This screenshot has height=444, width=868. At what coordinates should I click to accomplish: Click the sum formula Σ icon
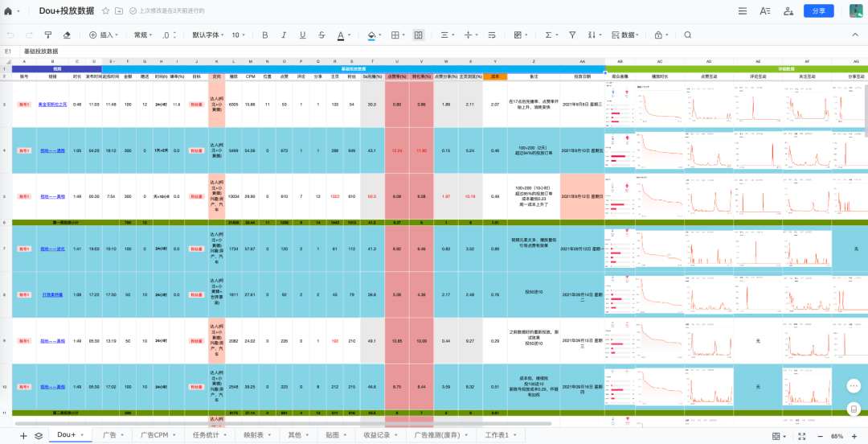coord(551,35)
